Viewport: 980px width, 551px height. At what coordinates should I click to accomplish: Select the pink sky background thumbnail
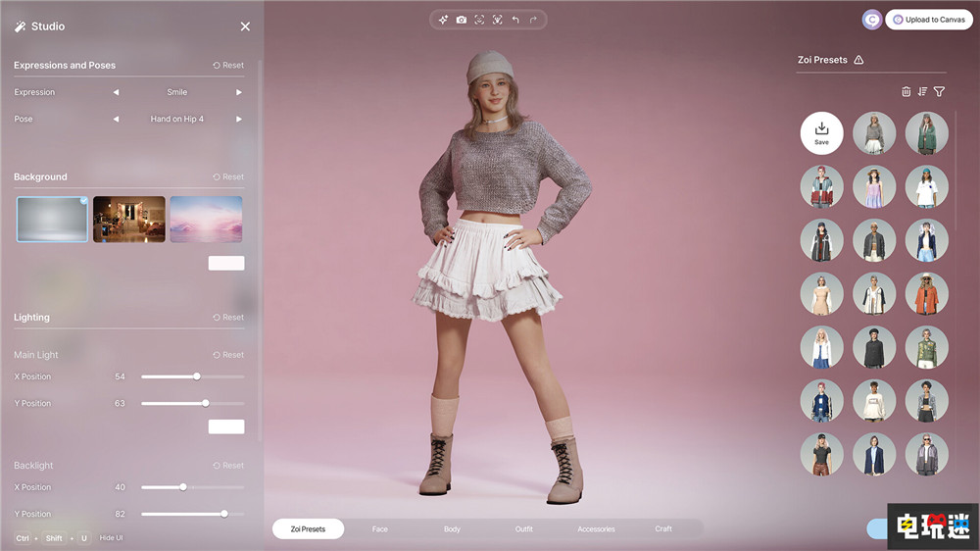point(206,219)
